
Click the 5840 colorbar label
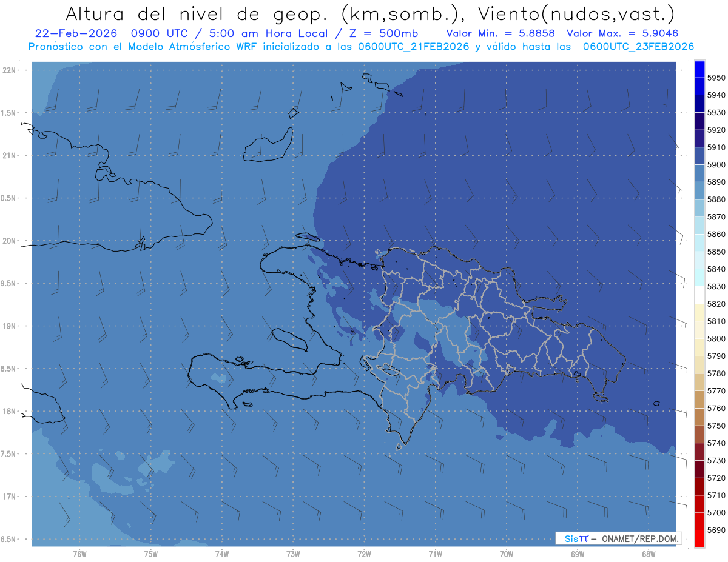pos(717,269)
